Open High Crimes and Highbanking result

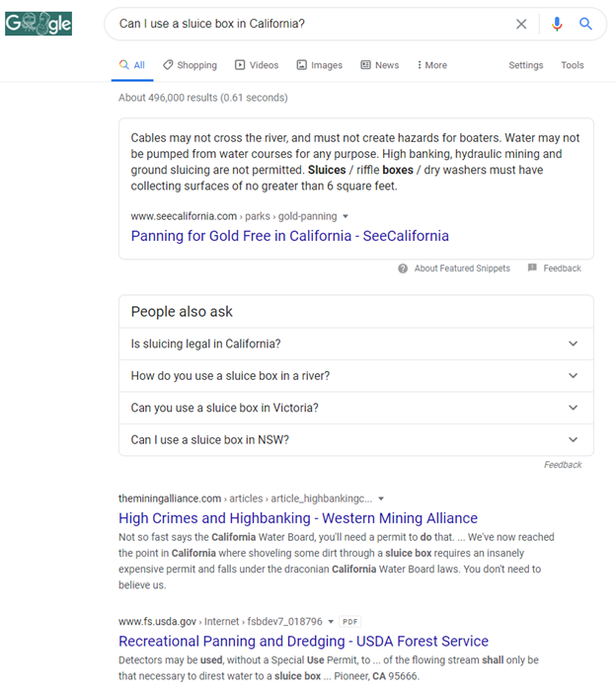pyautogui.click(x=297, y=518)
